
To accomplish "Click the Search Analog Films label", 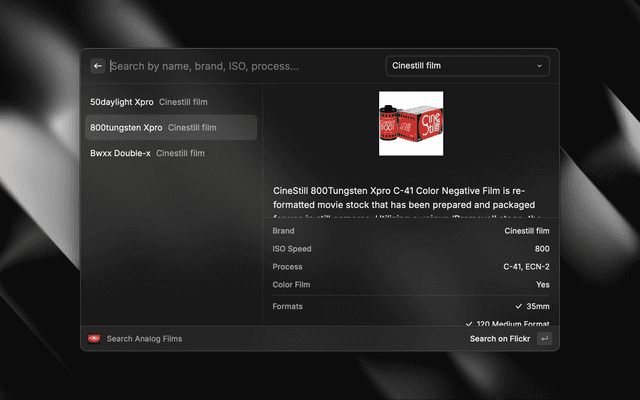I will tap(144, 339).
